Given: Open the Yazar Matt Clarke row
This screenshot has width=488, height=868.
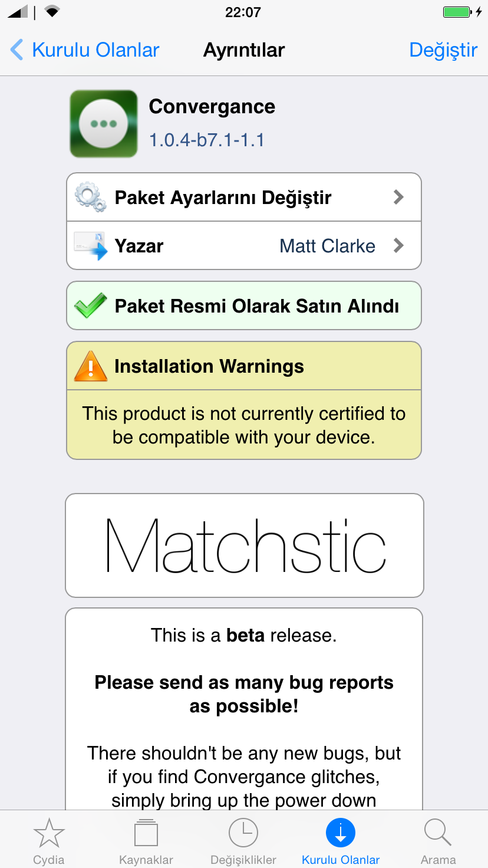Looking at the screenshot, I should [244, 245].
